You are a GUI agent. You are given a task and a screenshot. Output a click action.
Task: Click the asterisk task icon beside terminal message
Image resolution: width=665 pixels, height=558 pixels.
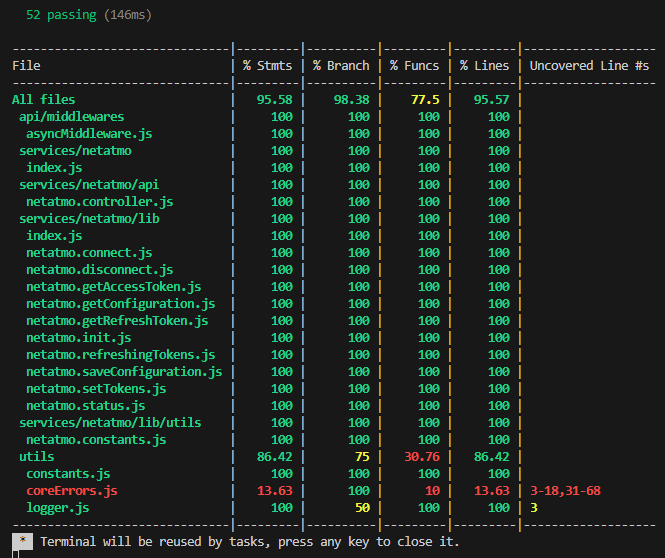[22, 541]
